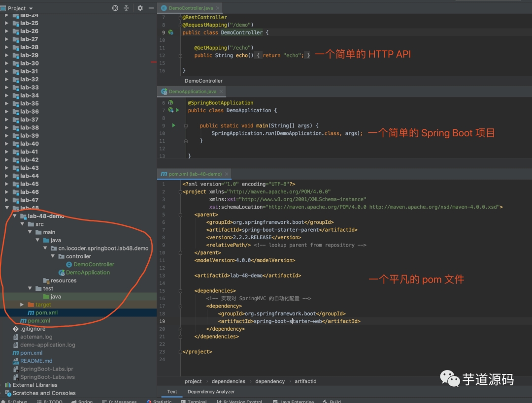Click the Collapse All icon in Project panel
The height and width of the screenshot is (403, 532).
[127, 8]
